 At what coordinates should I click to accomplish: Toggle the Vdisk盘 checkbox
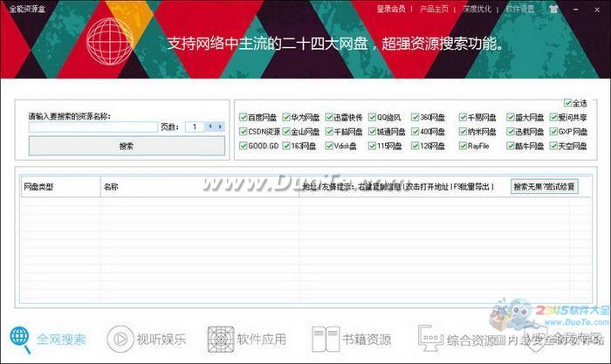(x=329, y=146)
